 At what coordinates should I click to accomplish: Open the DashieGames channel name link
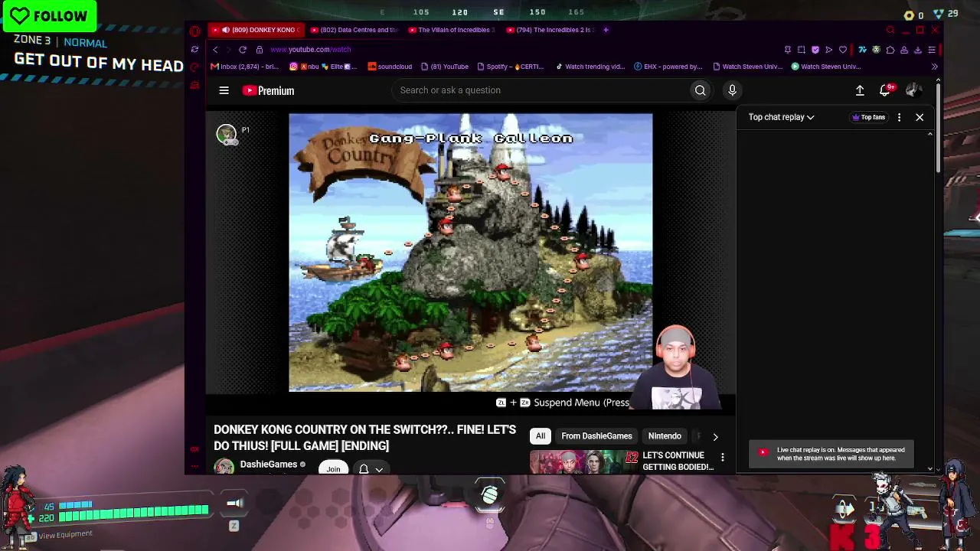(x=269, y=465)
